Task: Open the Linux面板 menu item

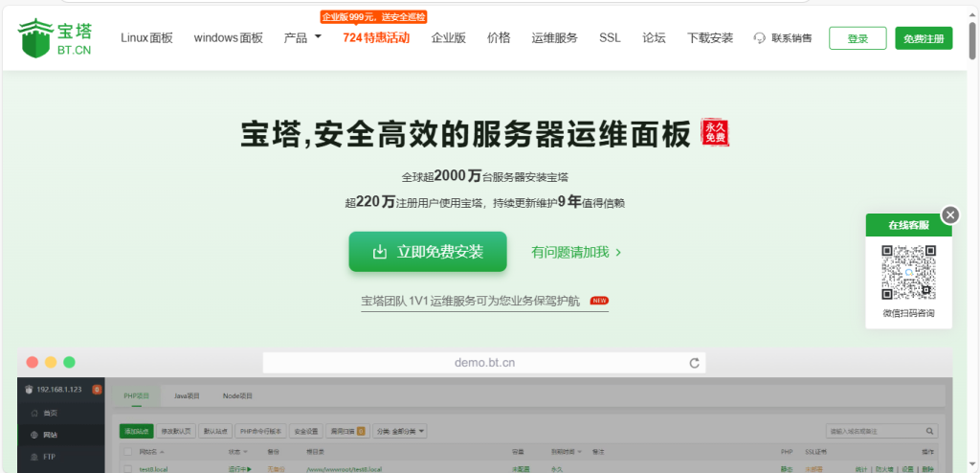Action: pyautogui.click(x=146, y=38)
